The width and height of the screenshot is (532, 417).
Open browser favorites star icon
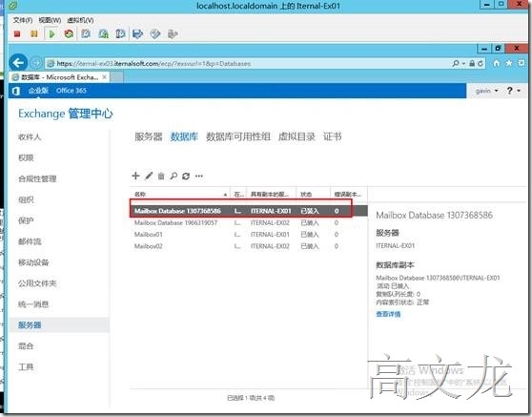pos(508,63)
